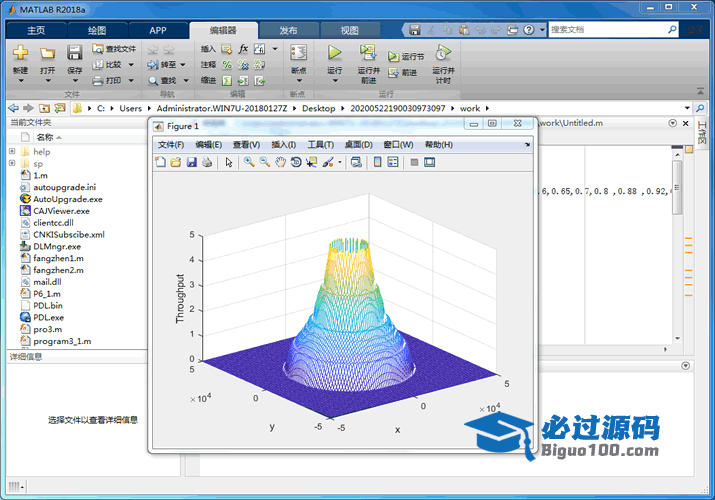Select the Pan hand tool
The image size is (715, 500).
pyautogui.click(x=281, y=162)
